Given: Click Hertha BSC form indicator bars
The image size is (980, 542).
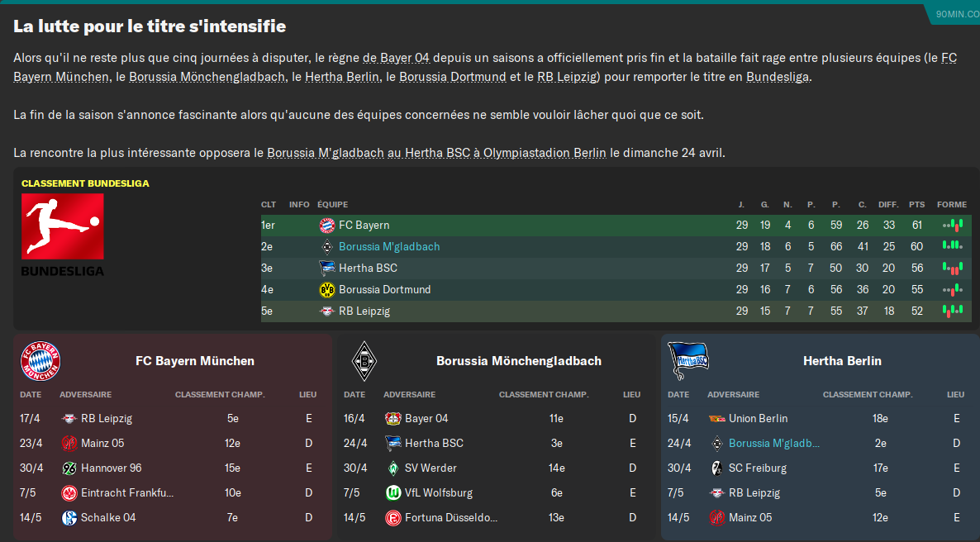Looking at the screenshot, I should tap(953, 269).
